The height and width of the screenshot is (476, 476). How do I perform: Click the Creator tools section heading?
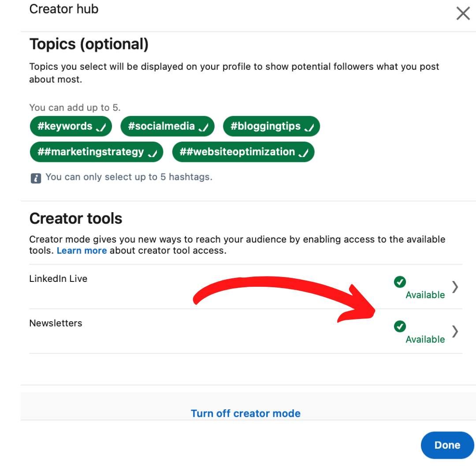pos(76,218)
